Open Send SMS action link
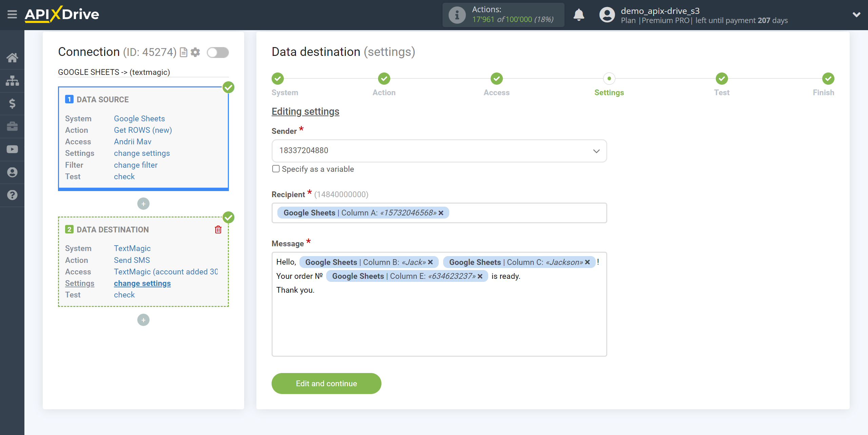The image size is (868, 435). tap(132, 260)
